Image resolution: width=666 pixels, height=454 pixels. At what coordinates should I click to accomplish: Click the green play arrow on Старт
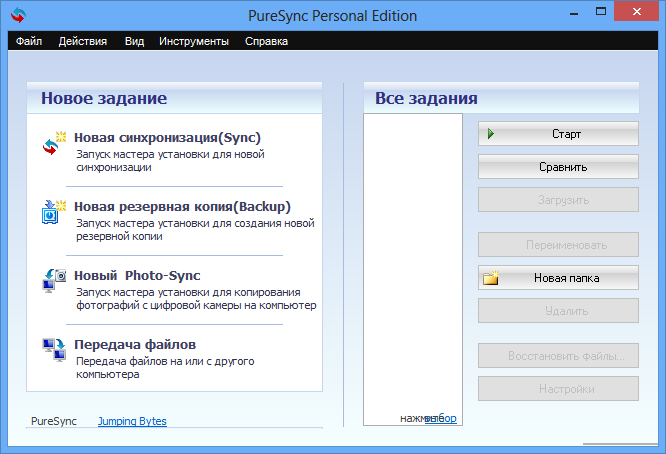tap(491, 134)
